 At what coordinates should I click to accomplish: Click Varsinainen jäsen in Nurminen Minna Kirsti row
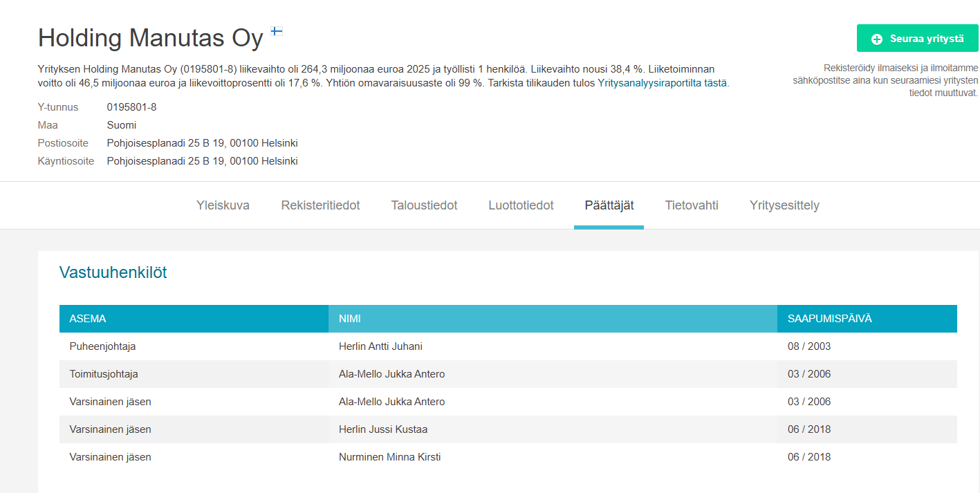point(110,457)
